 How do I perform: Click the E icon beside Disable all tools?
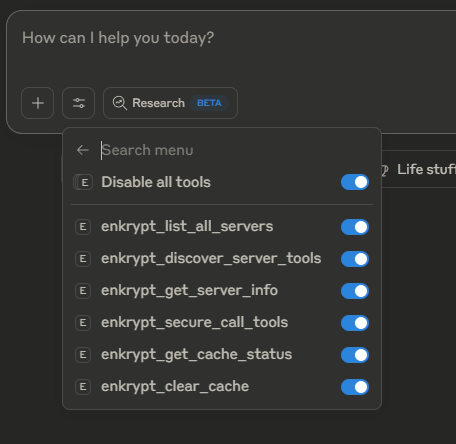(x=83, y=182)
